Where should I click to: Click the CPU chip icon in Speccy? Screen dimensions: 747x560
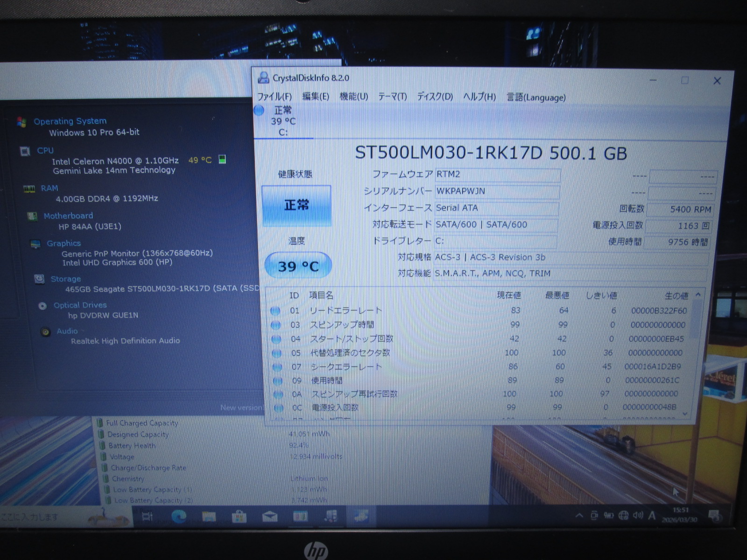pos(25,151)
